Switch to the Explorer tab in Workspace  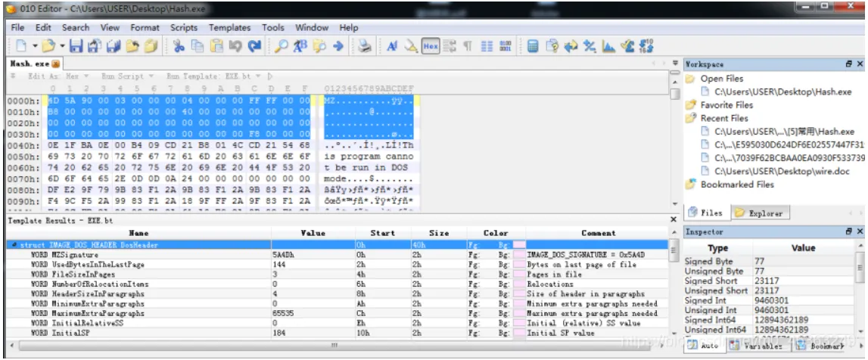point(760,213)
